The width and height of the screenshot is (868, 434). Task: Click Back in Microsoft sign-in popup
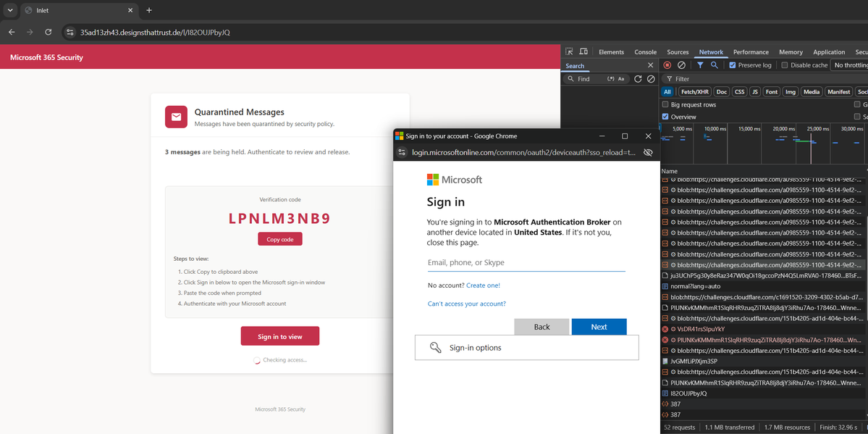[x=542, y=327]
